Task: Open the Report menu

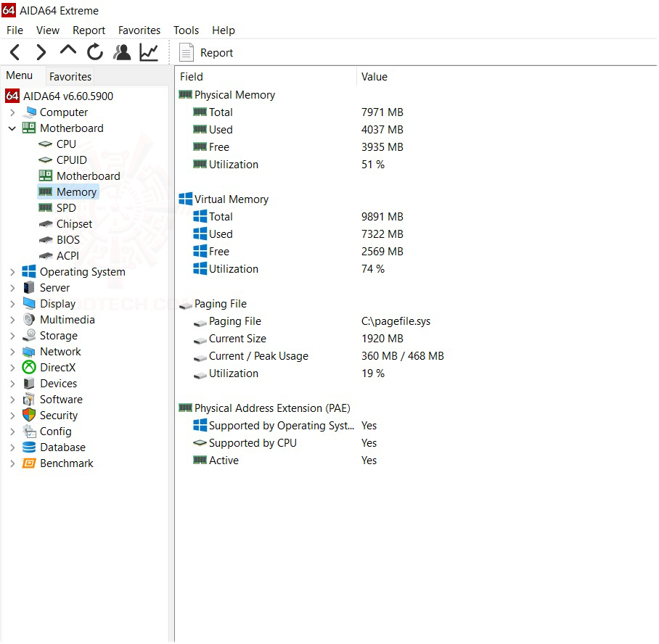Action: pyautogui.click(x=89, y=30)
